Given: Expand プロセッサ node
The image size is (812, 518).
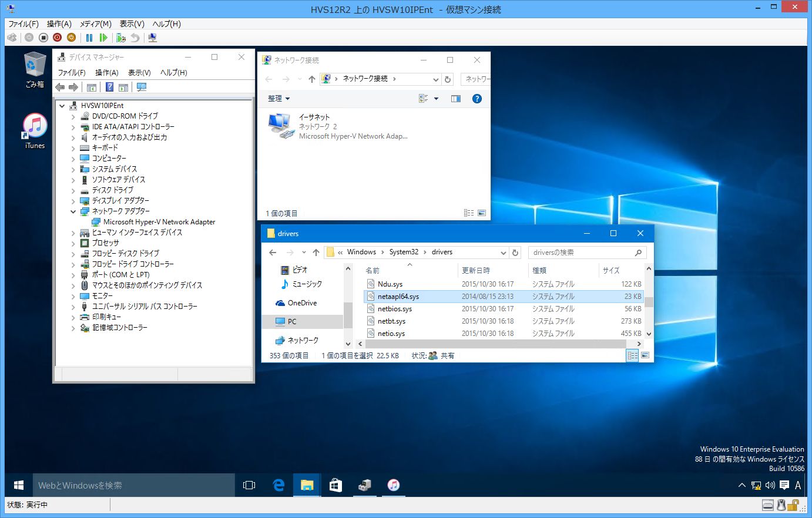Looking at the screenshot, I should pos(73,243).
